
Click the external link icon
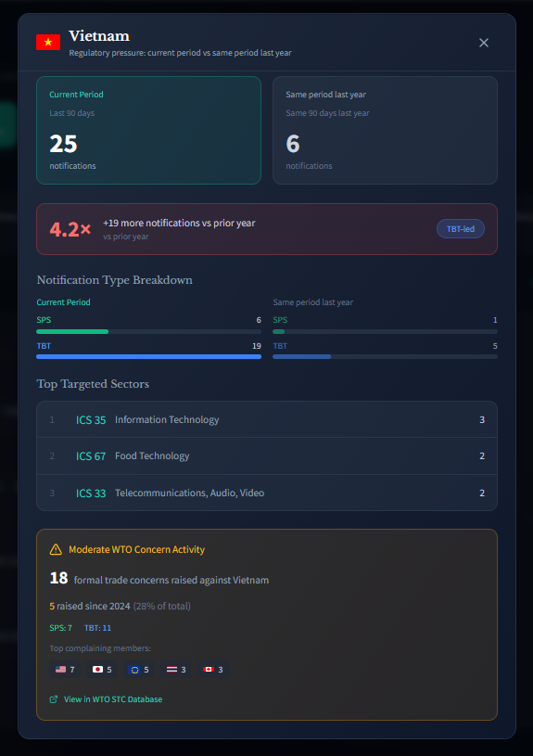(x=54, y=699)
